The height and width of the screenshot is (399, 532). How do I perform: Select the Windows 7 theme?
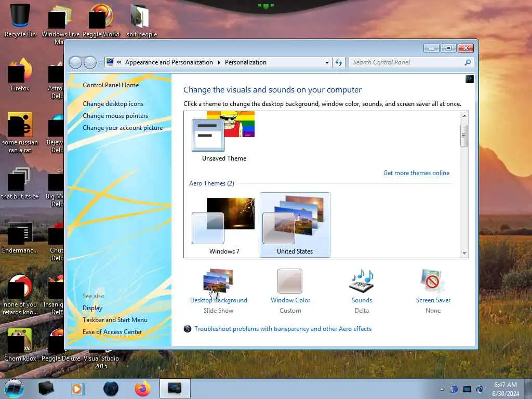pos(224,225)
